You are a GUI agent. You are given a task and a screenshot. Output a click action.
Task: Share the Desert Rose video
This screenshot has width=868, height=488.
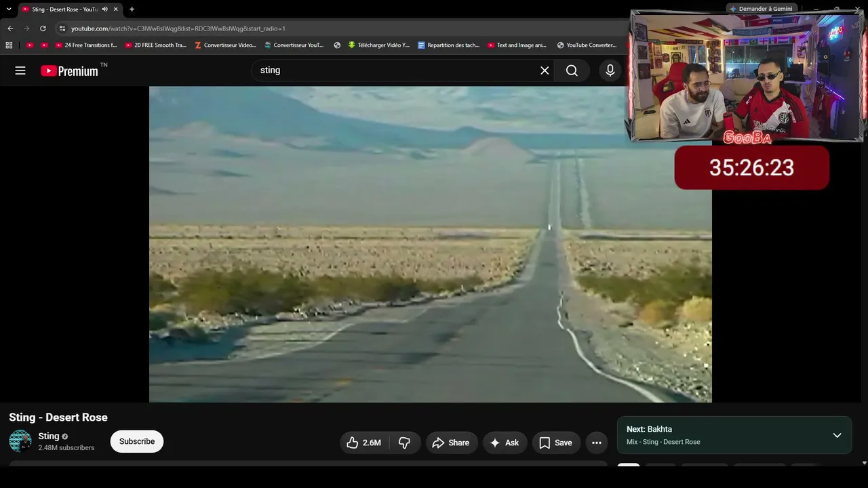pyautogui.click(x=452, y=443)
